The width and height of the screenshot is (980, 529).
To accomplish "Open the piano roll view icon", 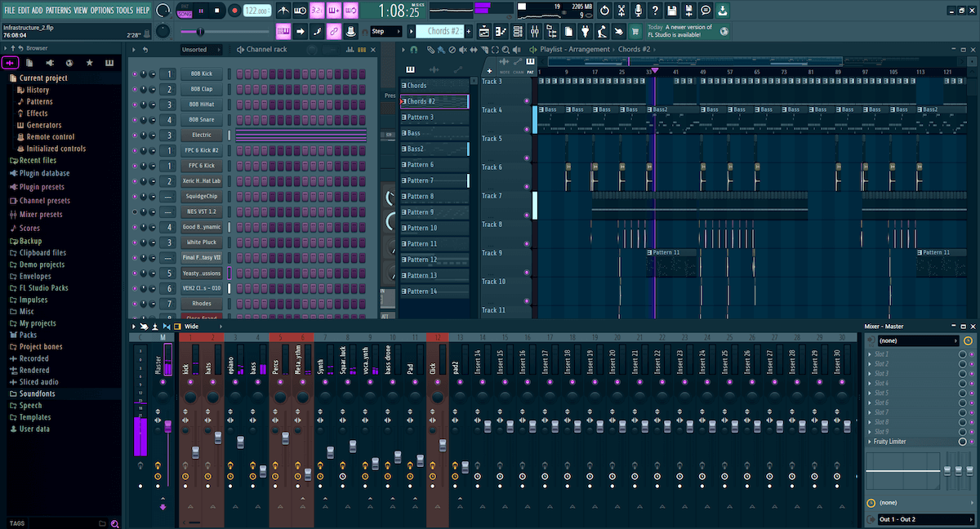I will pos(501,32).
